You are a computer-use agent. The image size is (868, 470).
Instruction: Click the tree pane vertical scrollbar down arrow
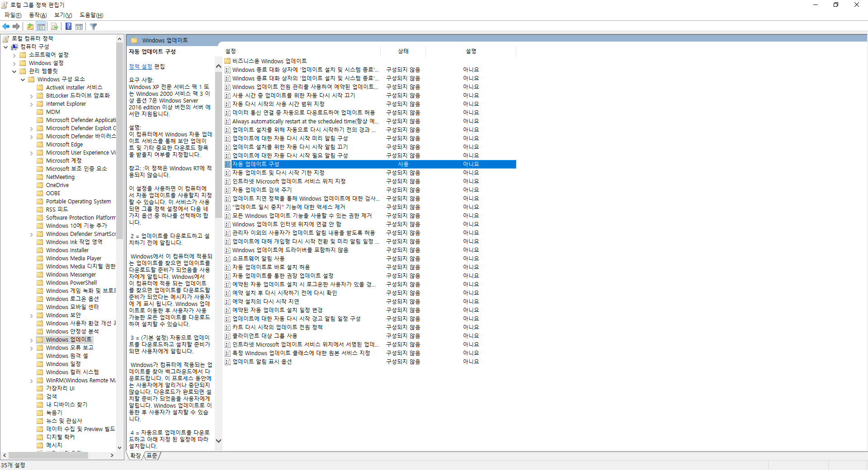coord(119,447)
